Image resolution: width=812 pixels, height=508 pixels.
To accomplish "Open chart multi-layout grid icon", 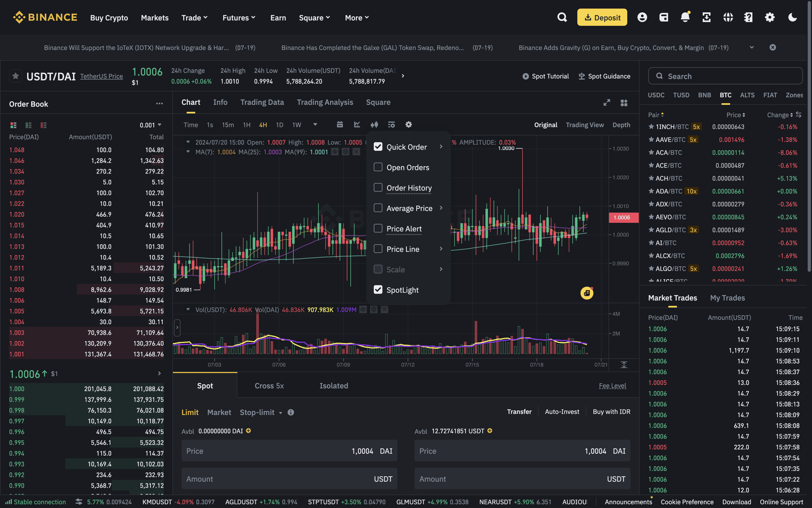I will click(624, 102).
